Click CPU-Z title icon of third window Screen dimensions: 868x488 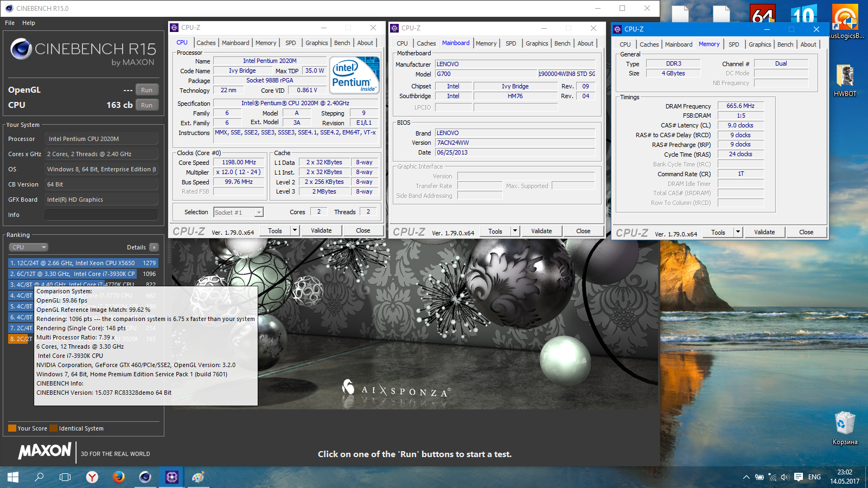pos(617,29)
